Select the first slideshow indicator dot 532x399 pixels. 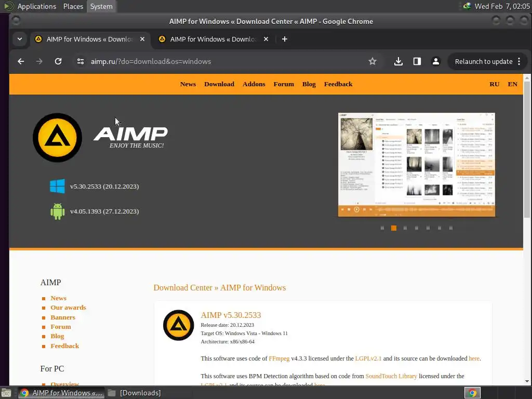tap(382, 228)
